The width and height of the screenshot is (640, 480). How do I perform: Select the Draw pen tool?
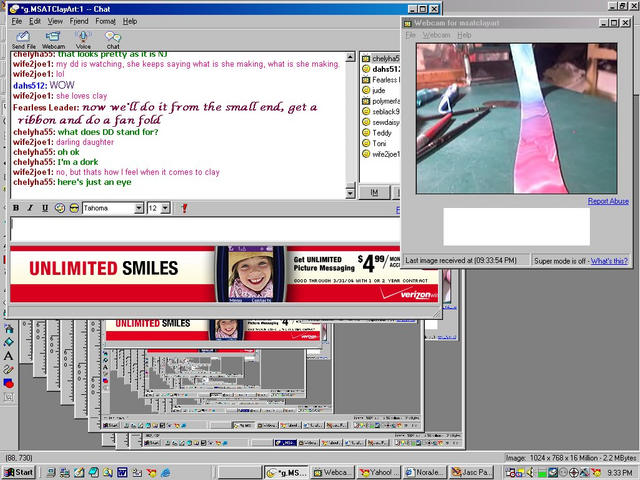[x=9, y=369]
